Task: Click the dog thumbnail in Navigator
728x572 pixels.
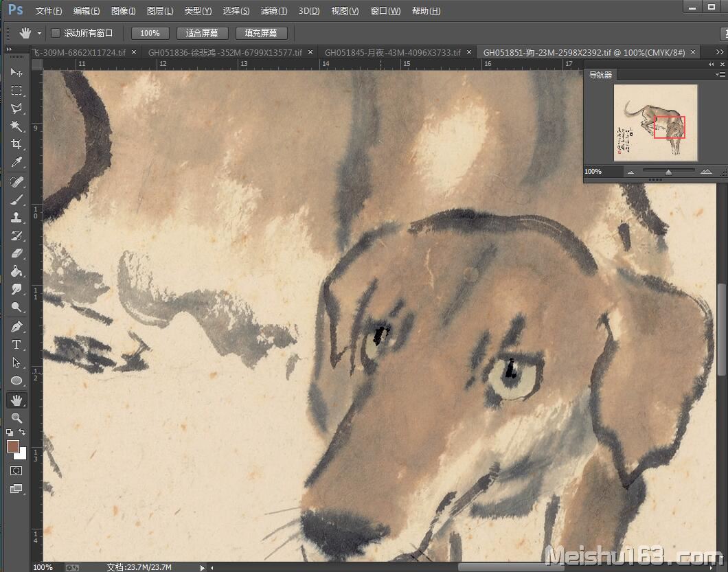Action: pos(656,122)
